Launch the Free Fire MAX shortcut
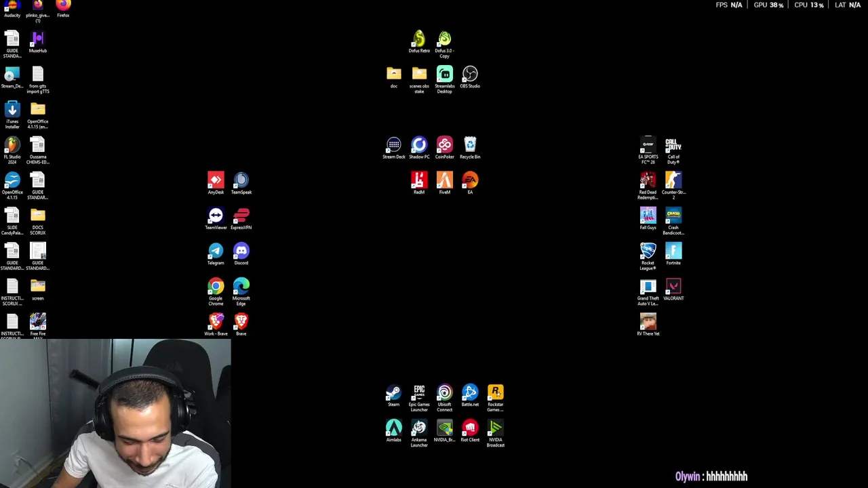Viewport: 868px width, 488px height. (38, 325)
